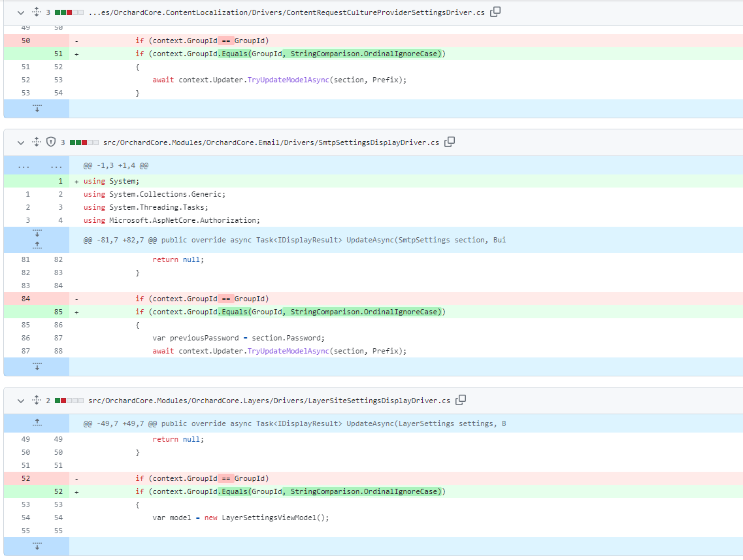Expand down below line 55 of LayerSiteSettingsDisplayDriver.cs
The image size is (743, 560).
coord(37,546)
